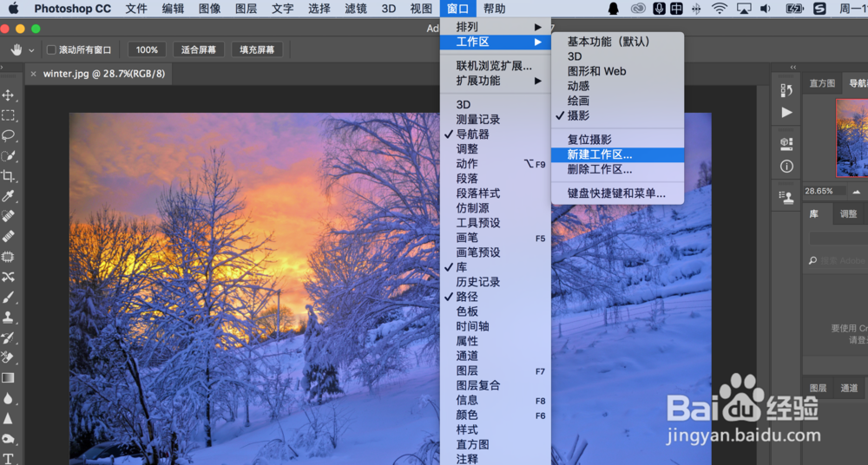The height and width of the screenshot is (465, 868).
Task: Switch to the 直方图 tab
Action: coord(822,83)
